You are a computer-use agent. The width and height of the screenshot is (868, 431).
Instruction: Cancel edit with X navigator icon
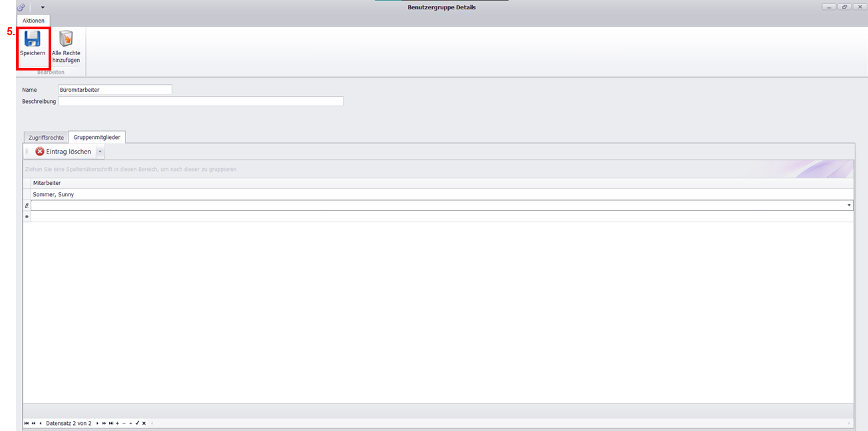tap(144, 423)
